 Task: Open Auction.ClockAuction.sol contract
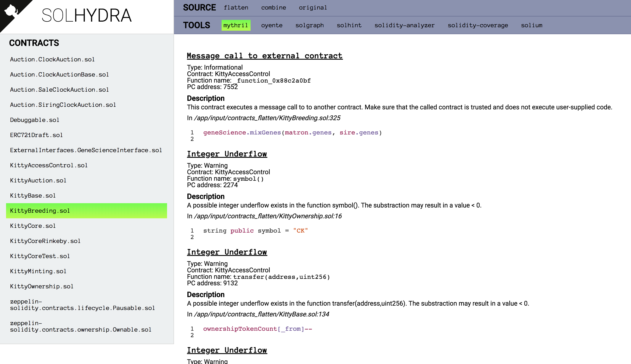pyautogui.click(x=52, y=59)
